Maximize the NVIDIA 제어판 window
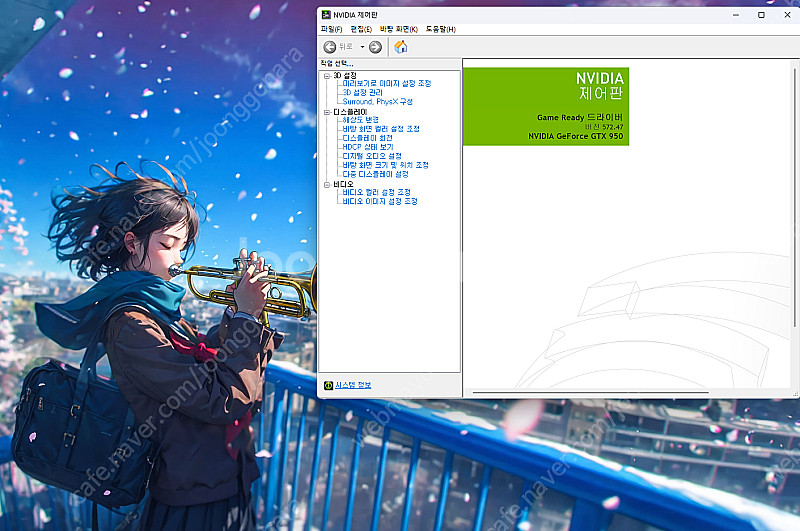The image size is (800, 531). coord(761,15)
